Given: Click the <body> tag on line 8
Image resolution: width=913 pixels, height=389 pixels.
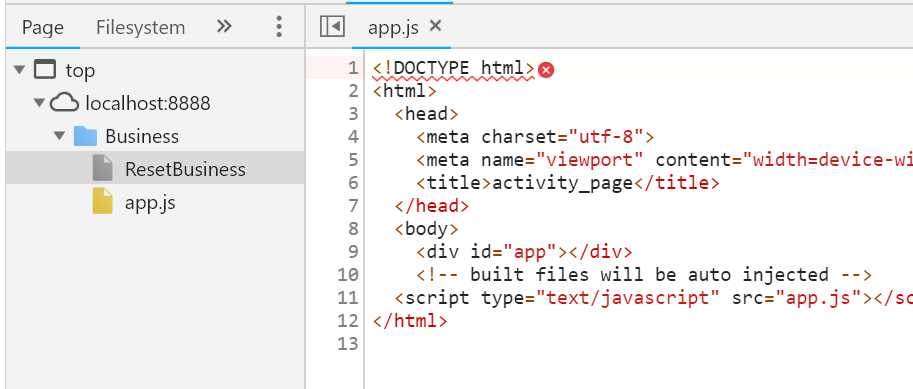Looking at the screenshot, I should pyautogui.click(x=426, y=229).
